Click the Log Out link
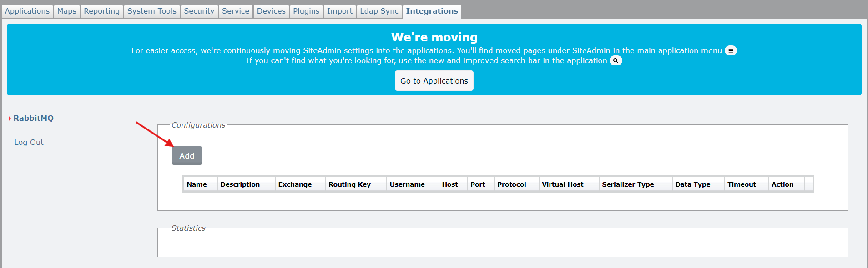Image resolution: width=868 pixels, height=268 pixels. tap(29, 142)
